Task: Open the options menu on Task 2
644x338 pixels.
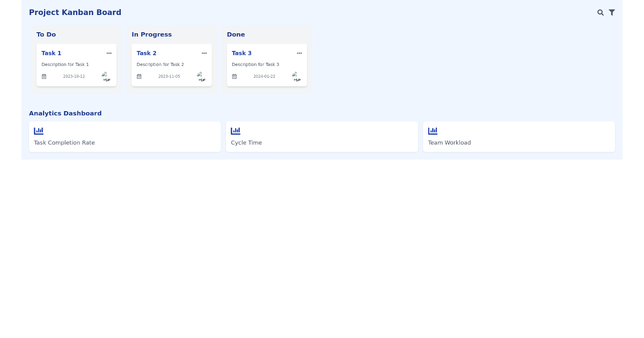Action: (204, 53)
